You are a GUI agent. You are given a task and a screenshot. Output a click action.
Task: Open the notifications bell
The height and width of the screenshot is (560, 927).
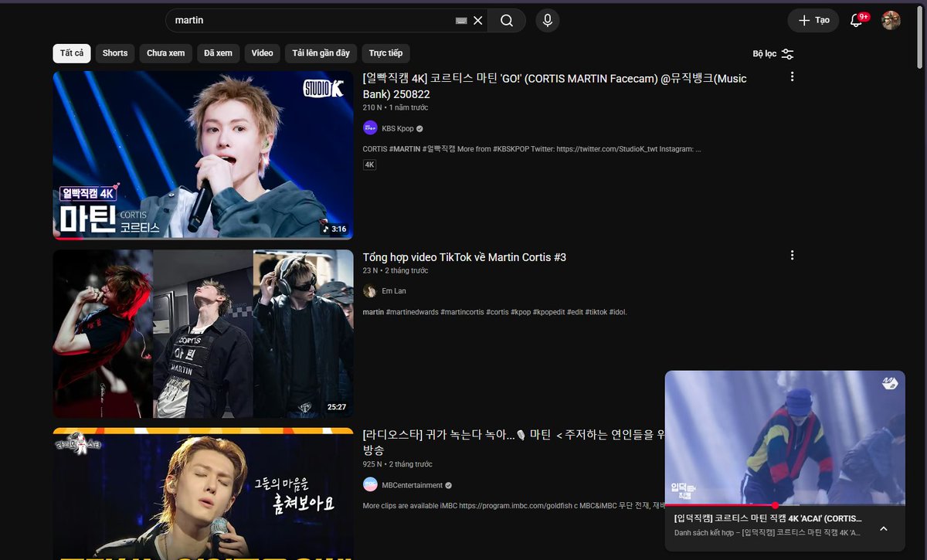[856, 20]
